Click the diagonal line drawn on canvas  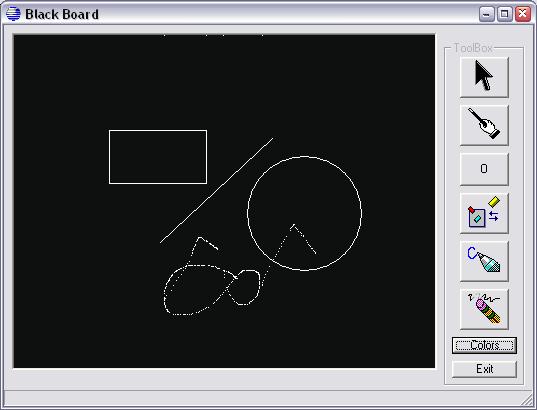(x=216, y=190)
